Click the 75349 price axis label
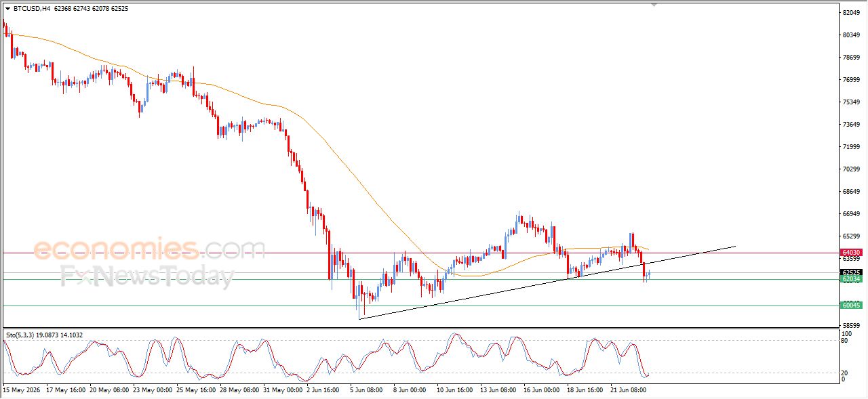The image size is (868, 399). (x=852, y=102)
